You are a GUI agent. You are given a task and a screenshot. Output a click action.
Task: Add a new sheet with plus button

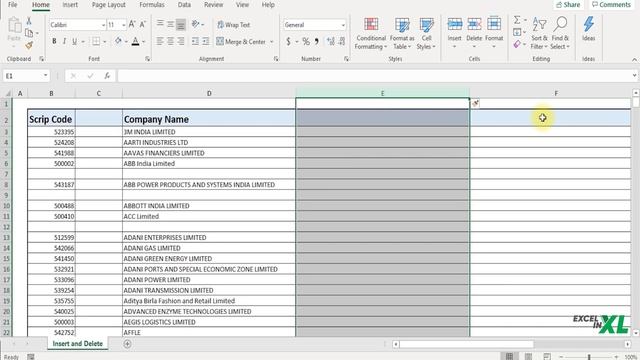[x=127, y=344]
